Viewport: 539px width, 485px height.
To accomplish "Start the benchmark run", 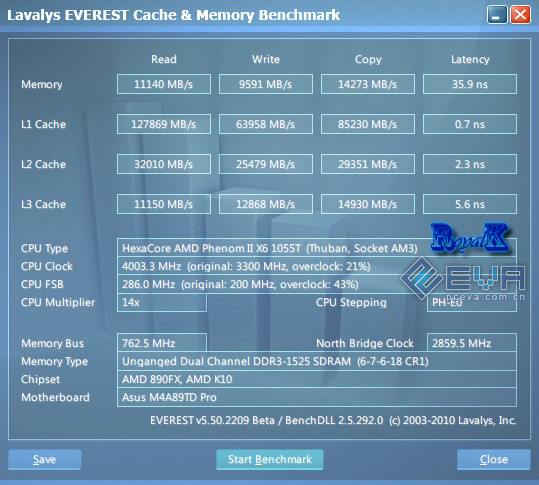I will (x=270, y=459).
